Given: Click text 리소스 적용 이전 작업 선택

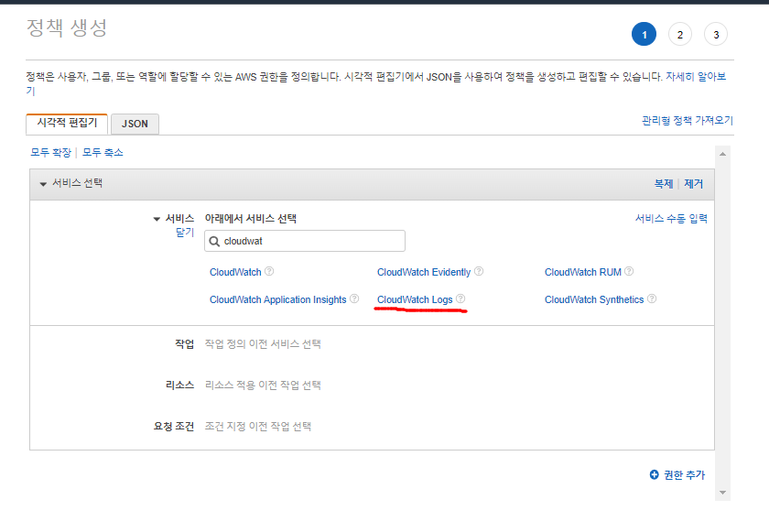Looking at the screenshot, I should [263, 385].
